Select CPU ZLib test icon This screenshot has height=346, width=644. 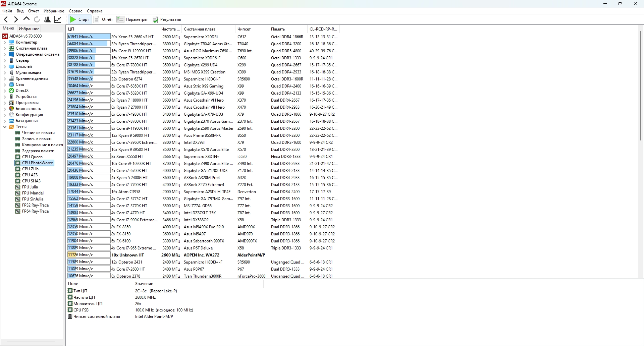point(18,169)
